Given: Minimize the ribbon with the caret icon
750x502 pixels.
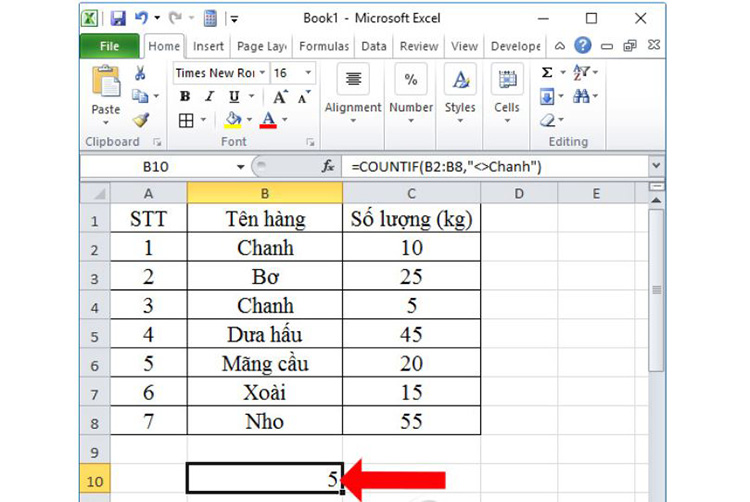Looking at the screenshot, I should [560, 46].
